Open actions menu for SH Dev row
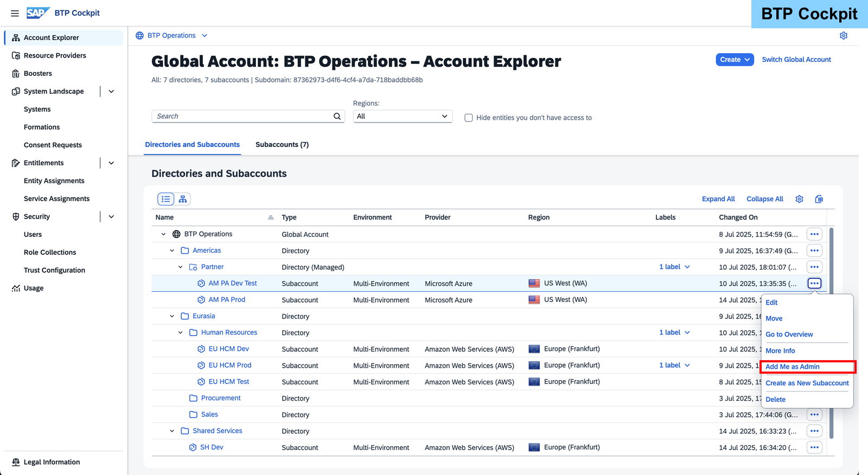The height and width of the screenshot is (475, 868). point(814,447)
